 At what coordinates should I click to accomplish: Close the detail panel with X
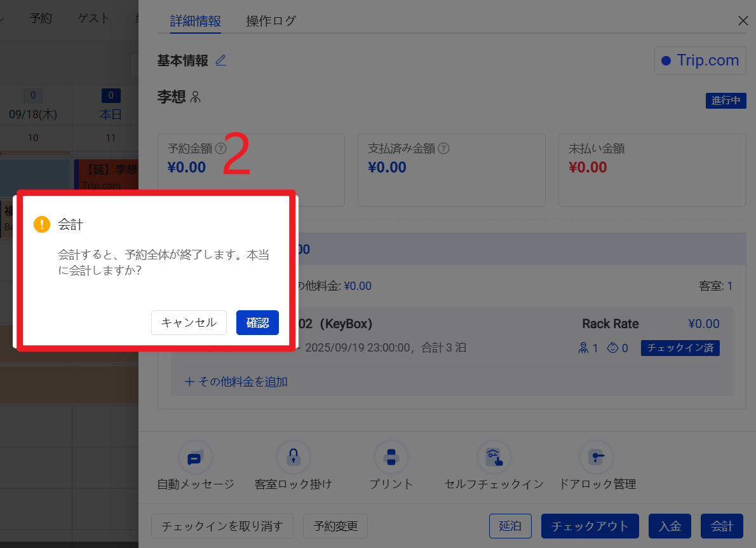tap(743, 21)
